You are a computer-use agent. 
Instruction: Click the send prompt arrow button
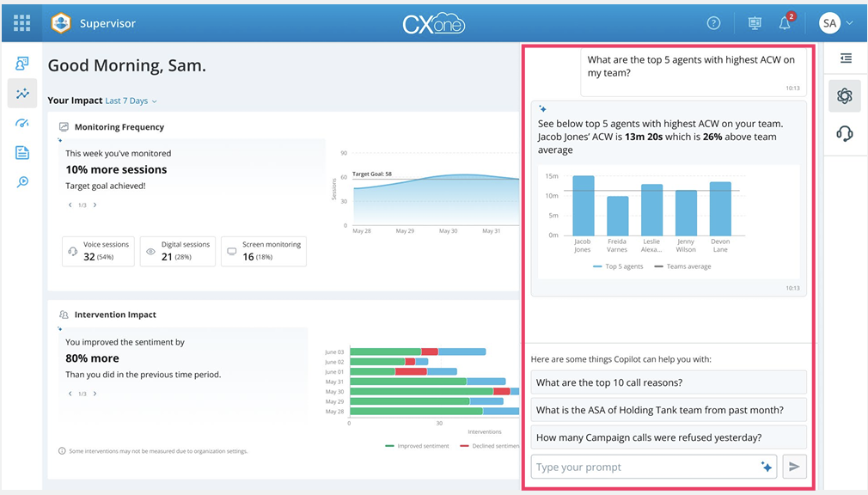794,467
